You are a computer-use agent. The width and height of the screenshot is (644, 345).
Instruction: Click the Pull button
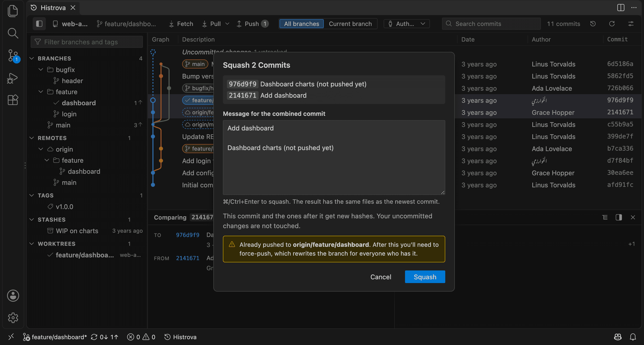tap(212, 24)
